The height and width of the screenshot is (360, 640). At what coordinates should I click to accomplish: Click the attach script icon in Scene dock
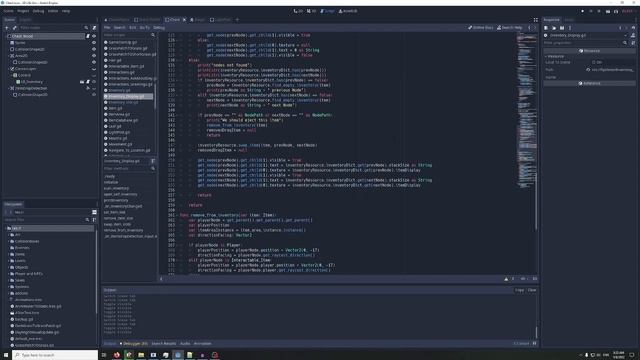point(94,28)
